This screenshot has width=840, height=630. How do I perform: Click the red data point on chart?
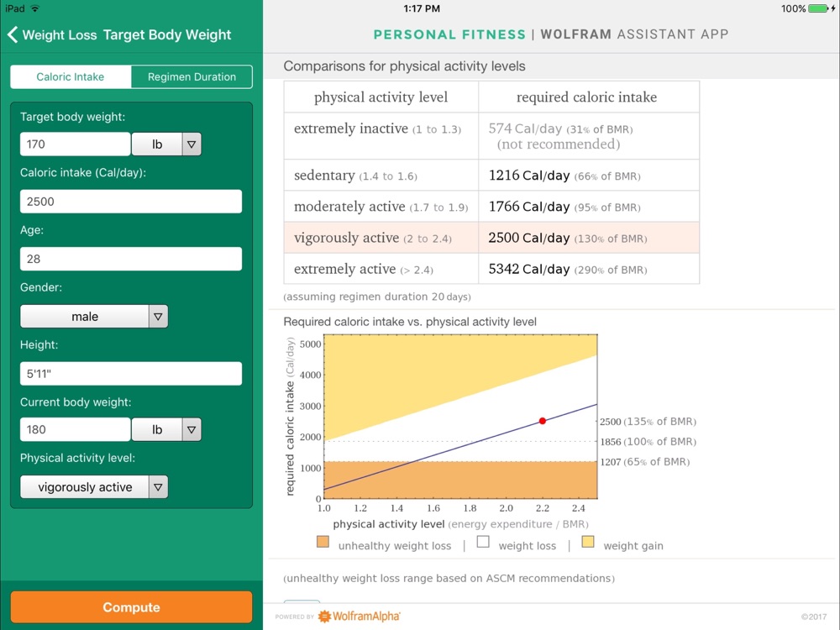(543, 421)
